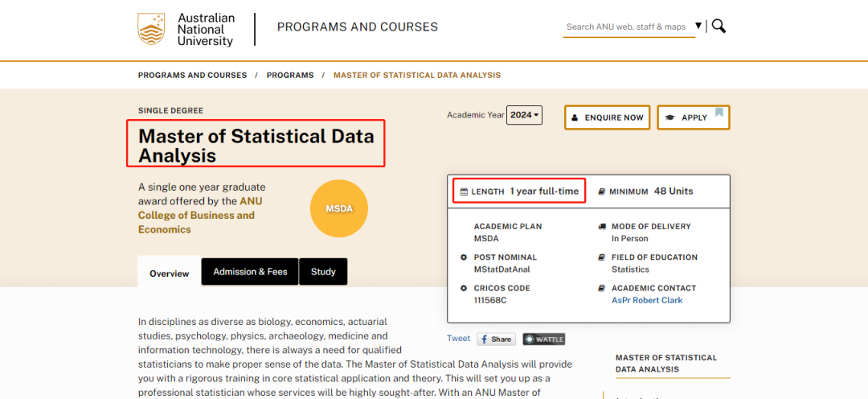Go to PROGRAMS AND COURSES breadcrumb
868x399 pixels.
tap(193, 75)
